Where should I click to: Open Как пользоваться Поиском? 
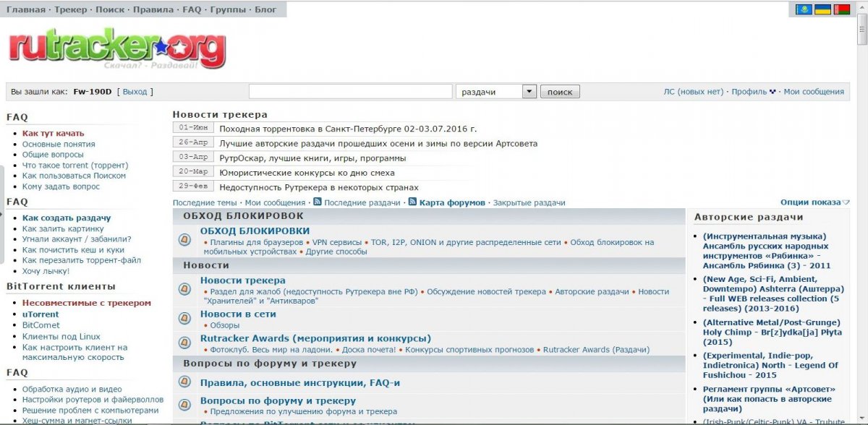[x=74, y=176]
